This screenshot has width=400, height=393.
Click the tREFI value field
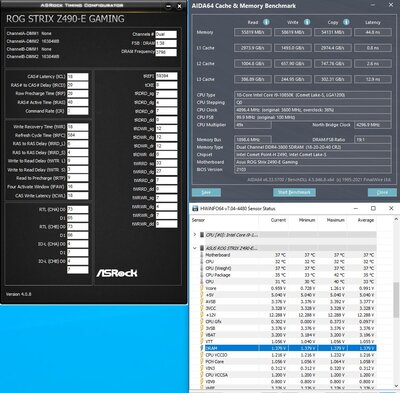[166, 76]
